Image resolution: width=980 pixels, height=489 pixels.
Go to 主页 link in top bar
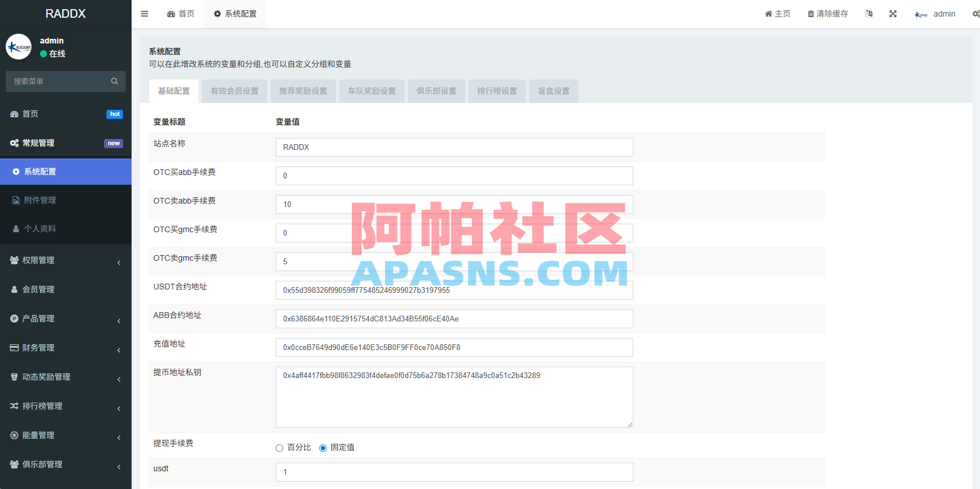[x=778, y=14]
